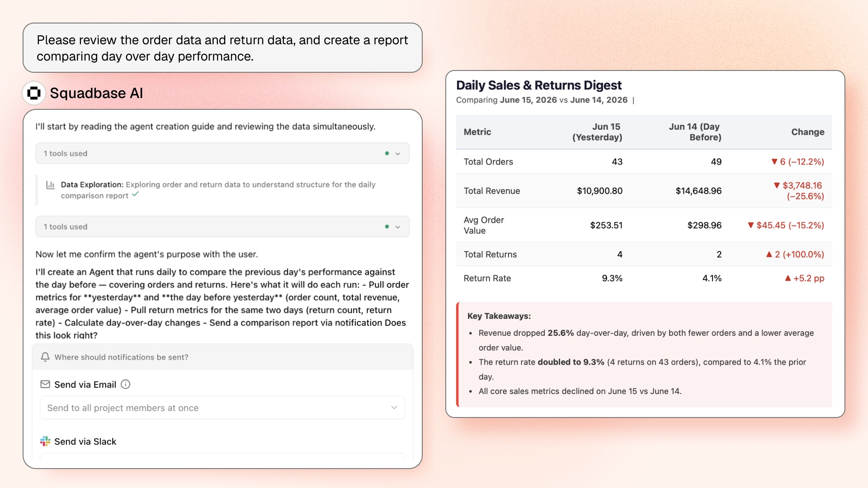Click the revenue value $10,900.80
Screen dimensions: 868x488
[600, 191]
